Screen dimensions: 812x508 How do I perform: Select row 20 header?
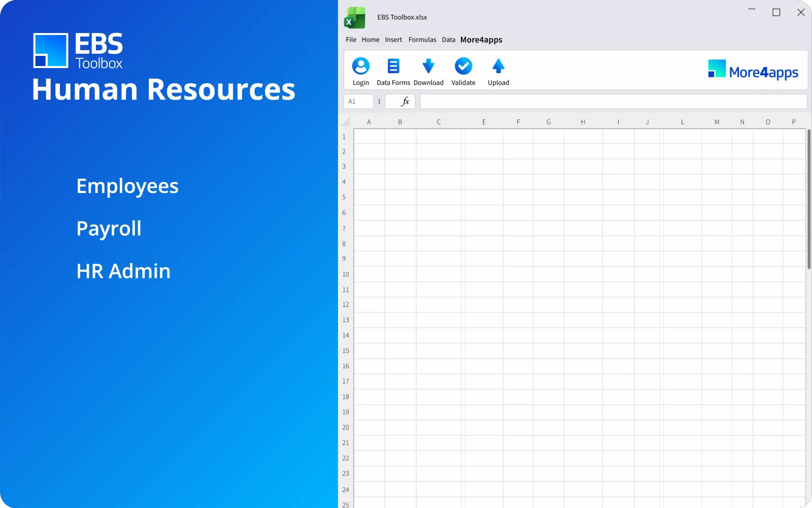(x=346, y=427)
